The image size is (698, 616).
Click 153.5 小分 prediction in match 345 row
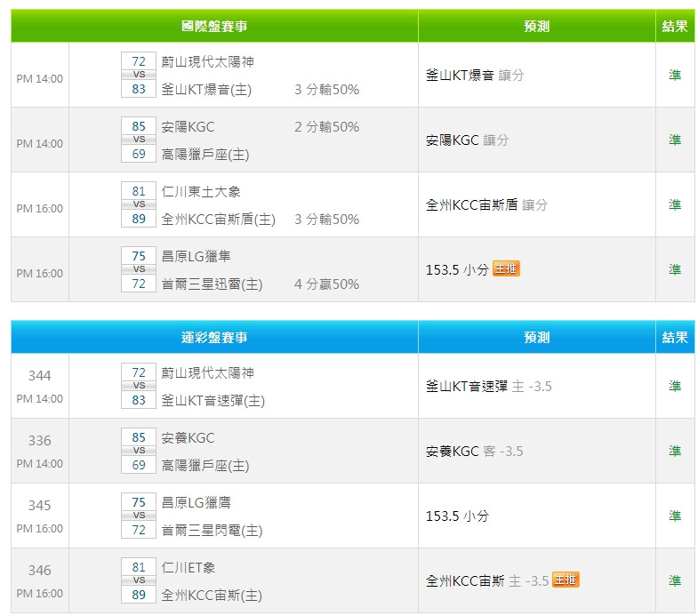pyautogui.click(x=458, y=516)
